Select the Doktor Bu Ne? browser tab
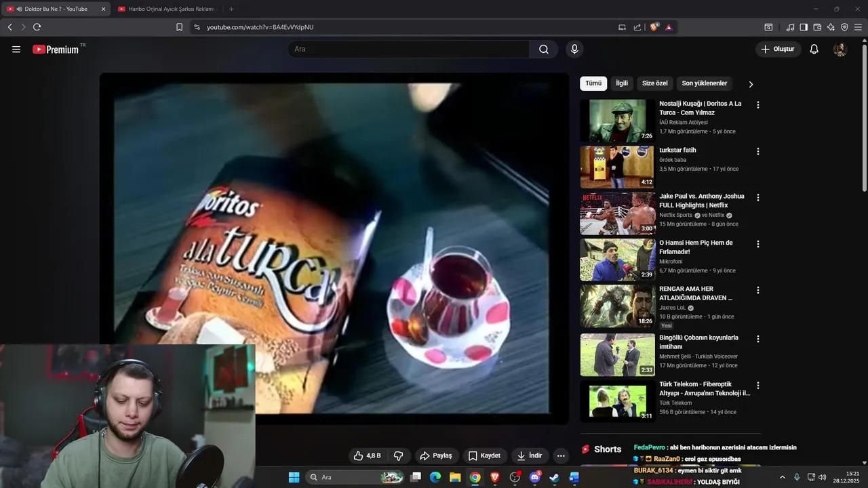This screenshot has width=868, height=488. 56,9
